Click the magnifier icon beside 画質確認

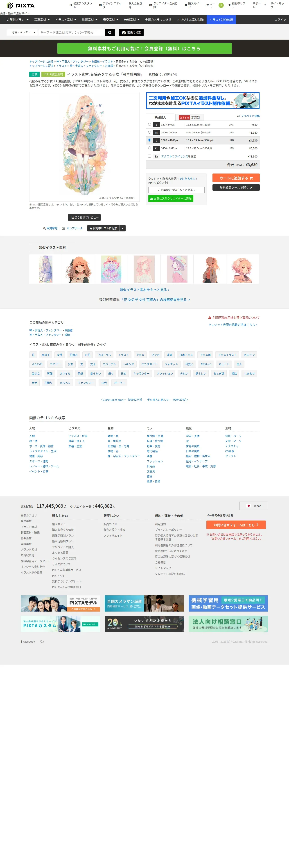[44, 228]
